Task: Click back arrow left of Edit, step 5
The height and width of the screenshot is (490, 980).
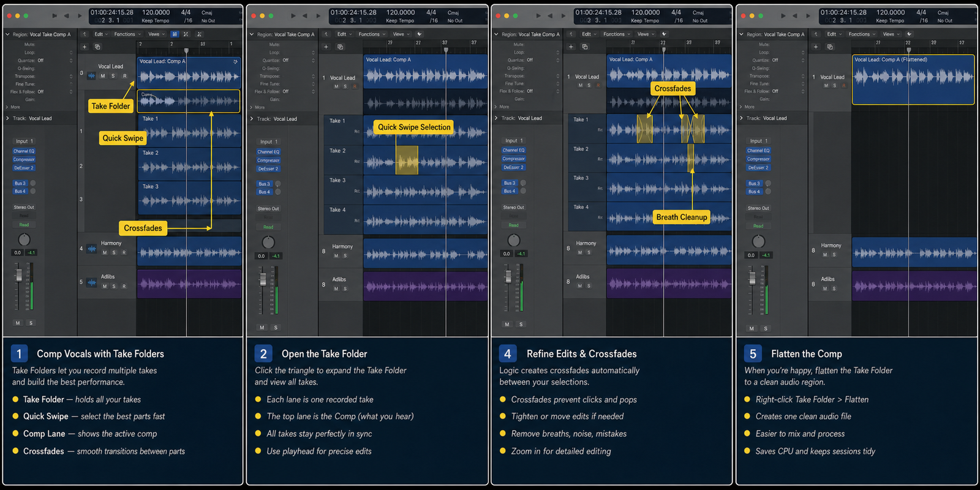Action: click(x=816, y=34)
